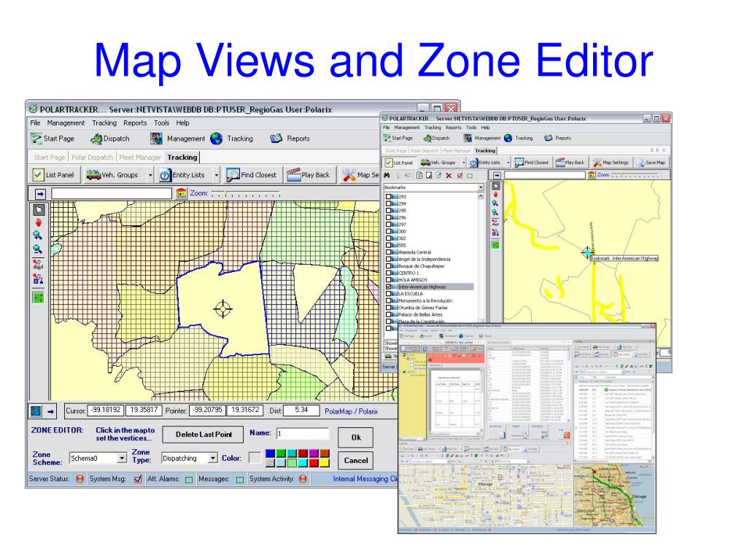Click the home icon beside Zoom in zone editor window
The width and height of the screenshot is (747, 560).
[x=181, y=192]
